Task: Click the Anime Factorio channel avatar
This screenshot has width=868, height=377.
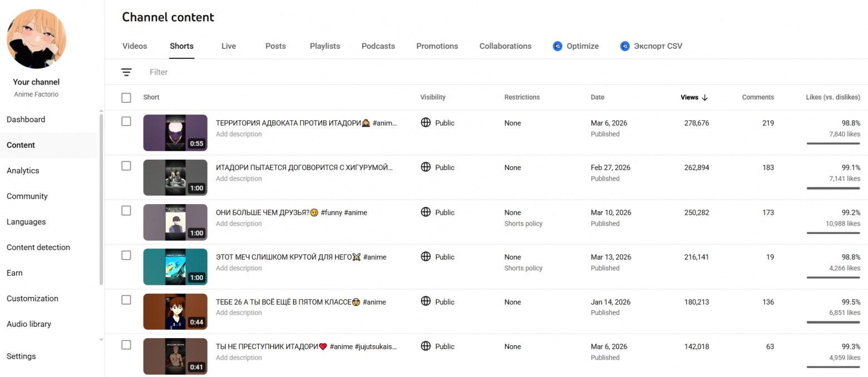Action: click(37, 39)
